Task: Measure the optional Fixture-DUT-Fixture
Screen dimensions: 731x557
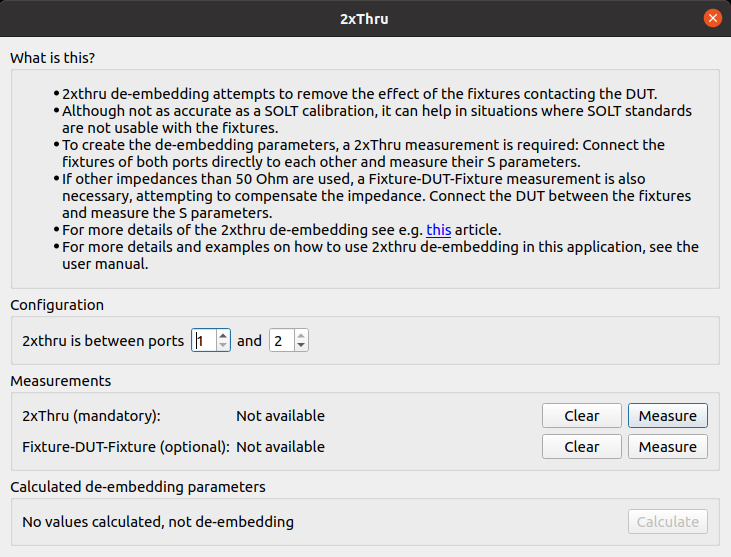Action: point(668,447)
